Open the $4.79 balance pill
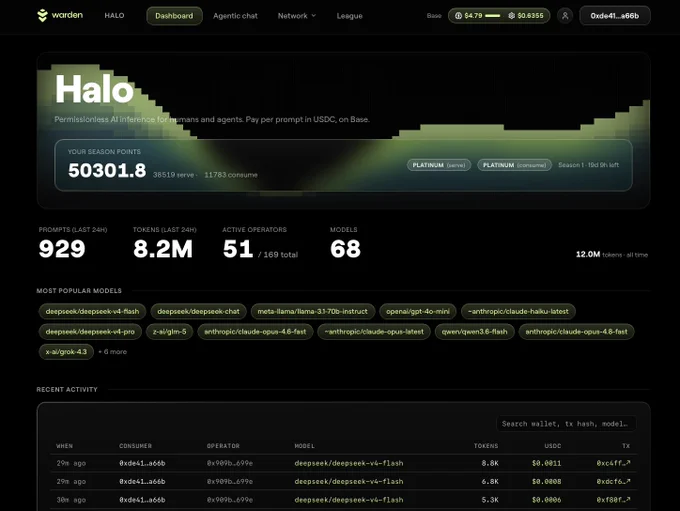680x511 pixels. [x=499, y=16]
